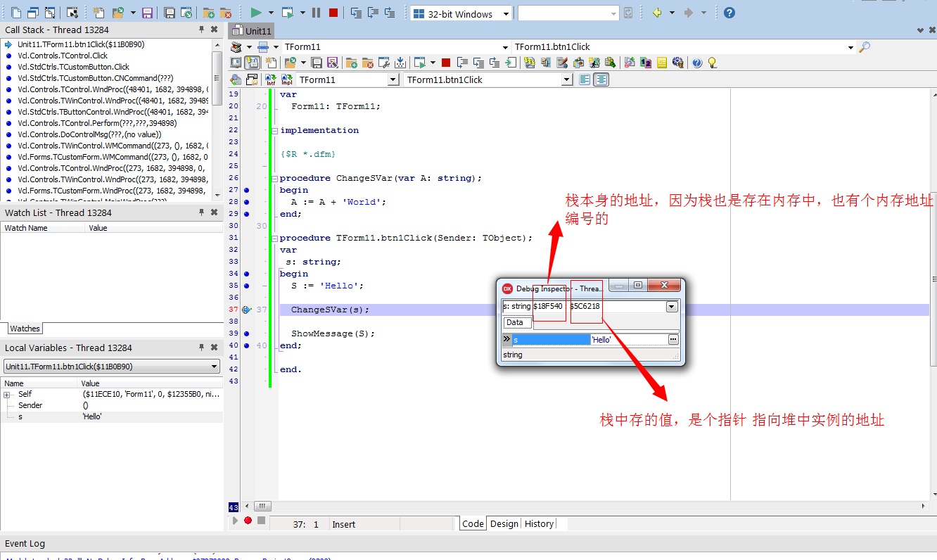Click the Call Stack vertical scrollbar thumb
Screen dimensions: 937x560
217,78
